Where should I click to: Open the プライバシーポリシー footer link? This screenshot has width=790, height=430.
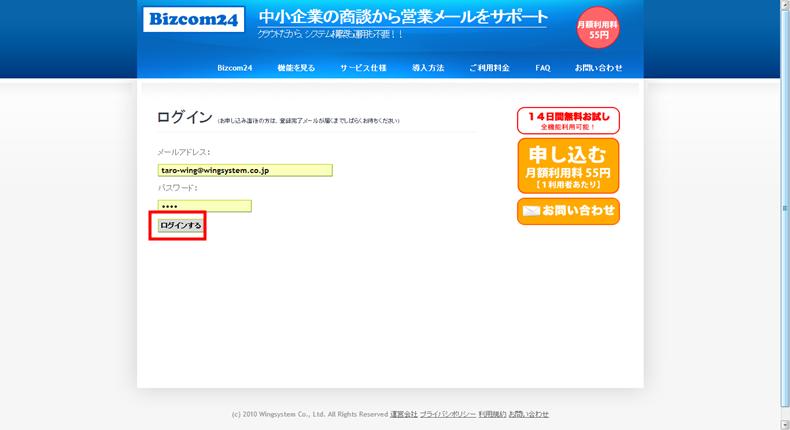(x=447, y=414)
